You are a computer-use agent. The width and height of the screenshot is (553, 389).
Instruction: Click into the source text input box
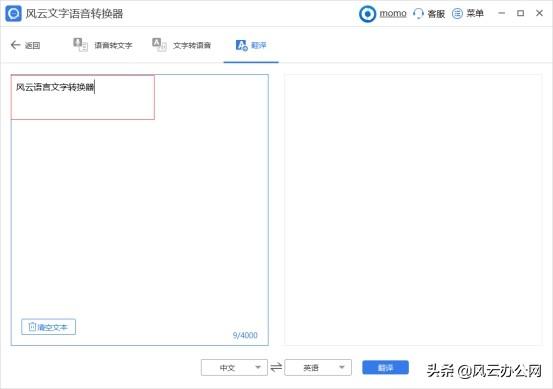[x=140, y=210]
